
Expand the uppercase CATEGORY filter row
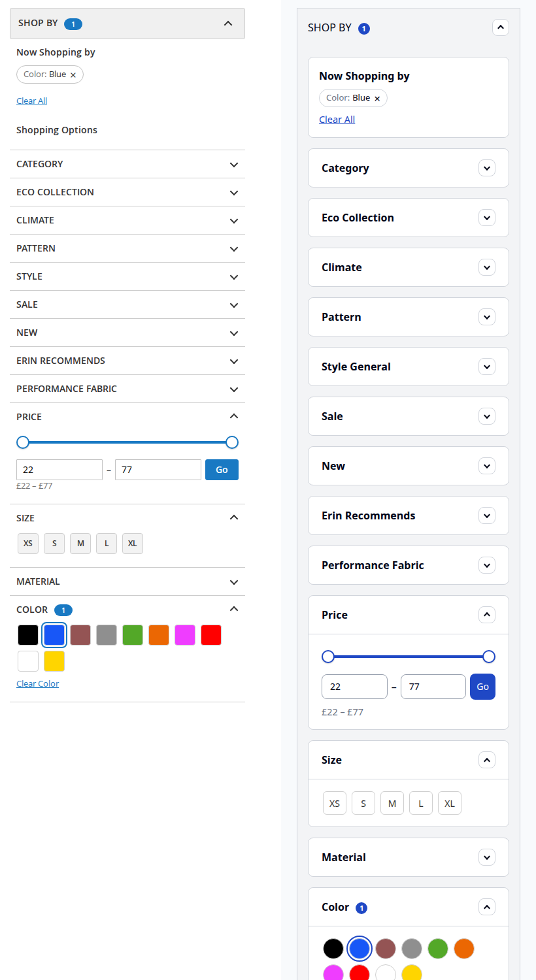[x=127, y=164]
